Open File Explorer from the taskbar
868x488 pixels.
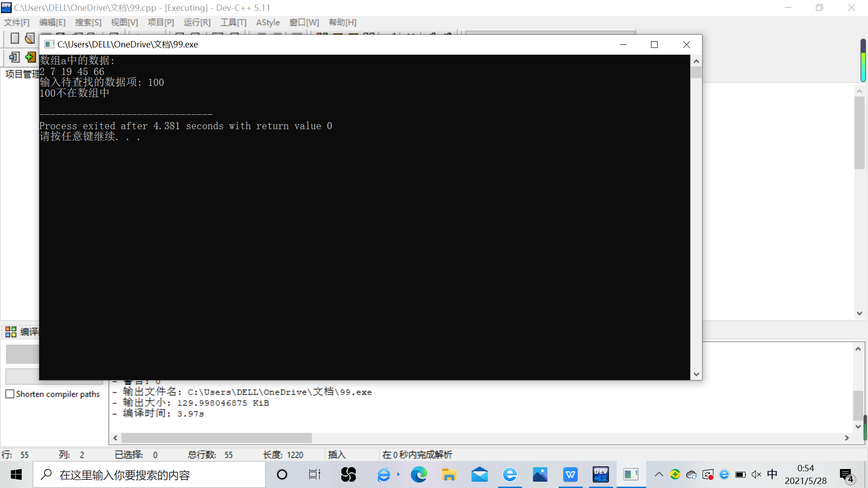tap(449, 474)
